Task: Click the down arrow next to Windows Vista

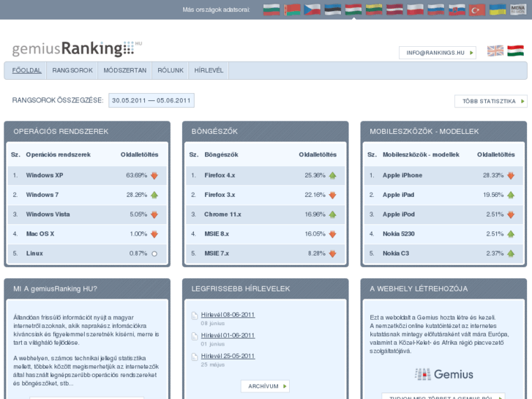Action: click(x=154, y=215)
